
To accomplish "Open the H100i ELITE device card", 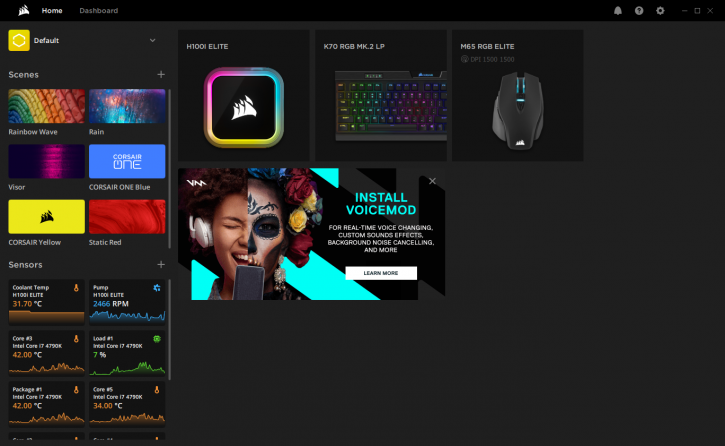I will 244,96.
